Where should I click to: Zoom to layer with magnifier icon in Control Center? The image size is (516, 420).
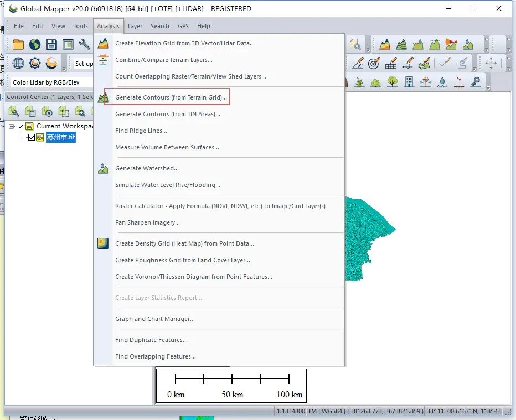pyautogui.click(x=80, y=111)
